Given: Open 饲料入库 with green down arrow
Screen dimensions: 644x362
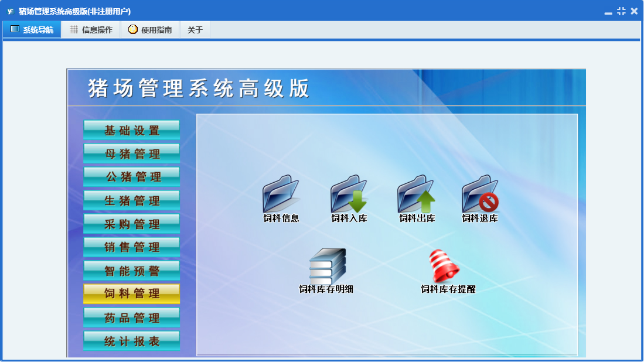Looking at the screenshot, I should pyautogui.click(x=349, y=194).
